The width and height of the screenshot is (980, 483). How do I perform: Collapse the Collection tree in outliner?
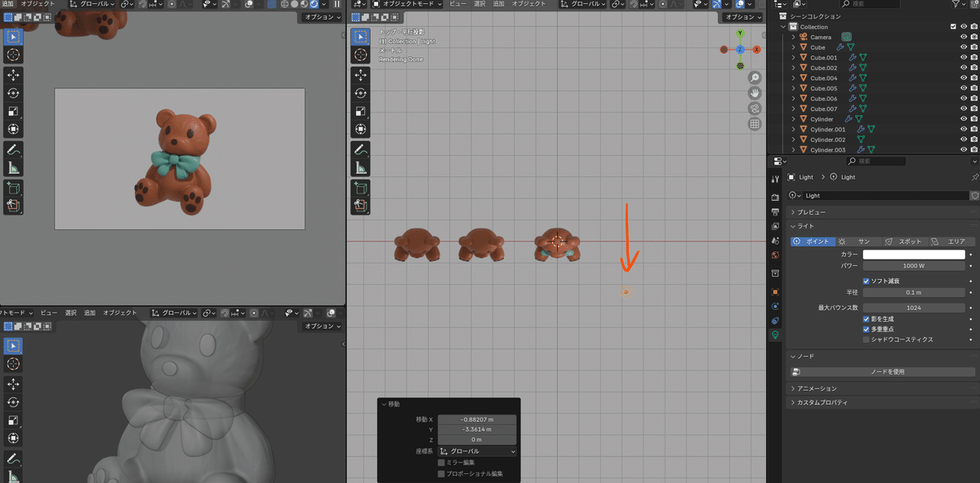tap(783, 27)
